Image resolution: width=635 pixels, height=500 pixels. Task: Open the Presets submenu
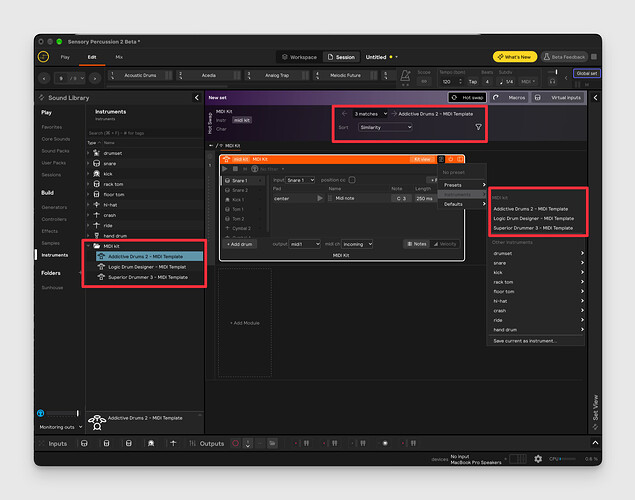462,185
